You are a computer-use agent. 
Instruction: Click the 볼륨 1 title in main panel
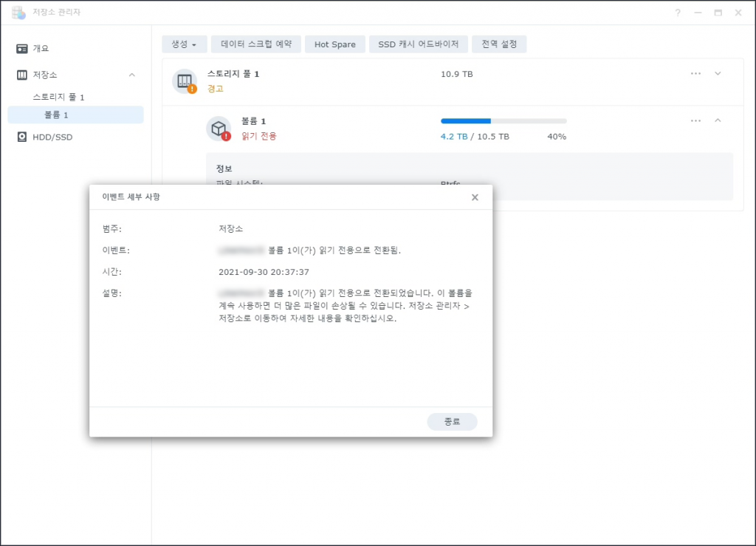tap(254, 121)
